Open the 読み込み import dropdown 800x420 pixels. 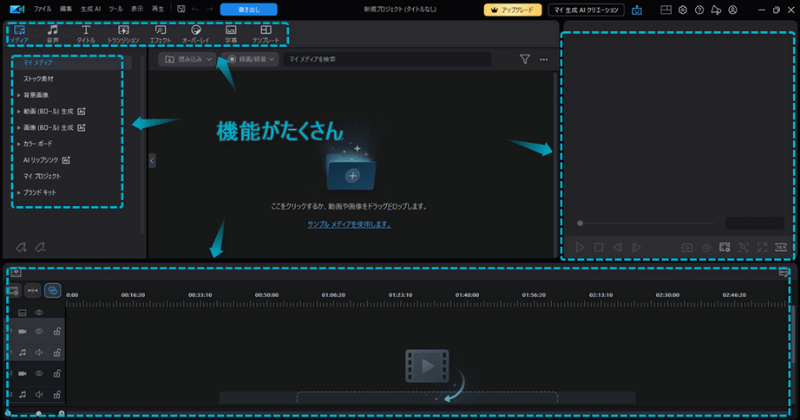coord(187,59)
